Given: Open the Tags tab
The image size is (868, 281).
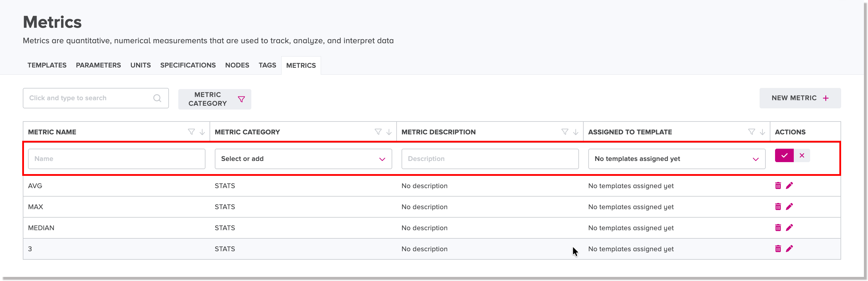Looking at the screenshot, I should point(267,65).
